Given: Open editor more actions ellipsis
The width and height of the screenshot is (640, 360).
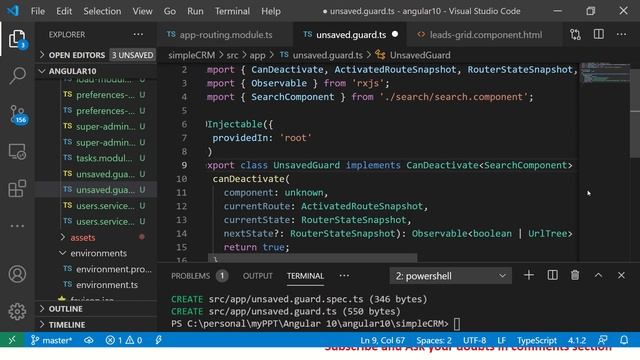Looking at the screenshot, I should click(622, 34).
